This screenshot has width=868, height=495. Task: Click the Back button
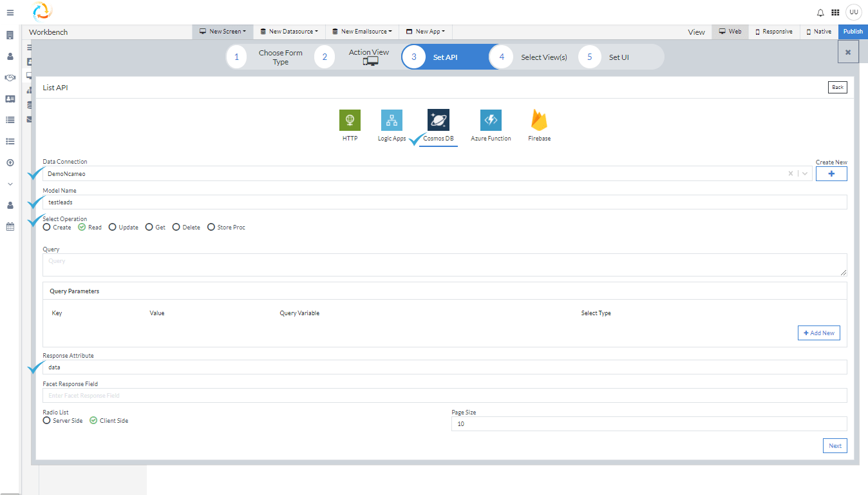point(837,87)
